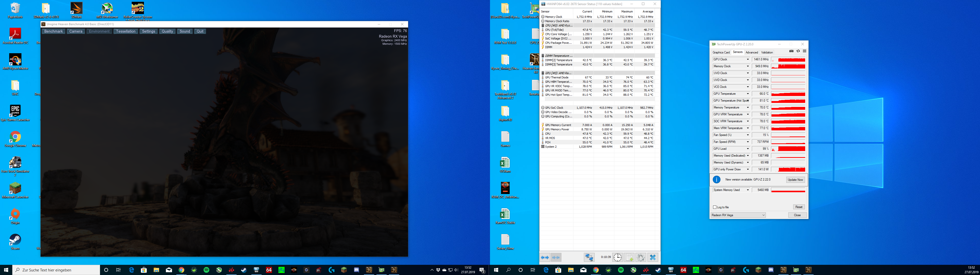Enable the Log to file checkbox
Screen dimensions: 980x275
[715, 207]
